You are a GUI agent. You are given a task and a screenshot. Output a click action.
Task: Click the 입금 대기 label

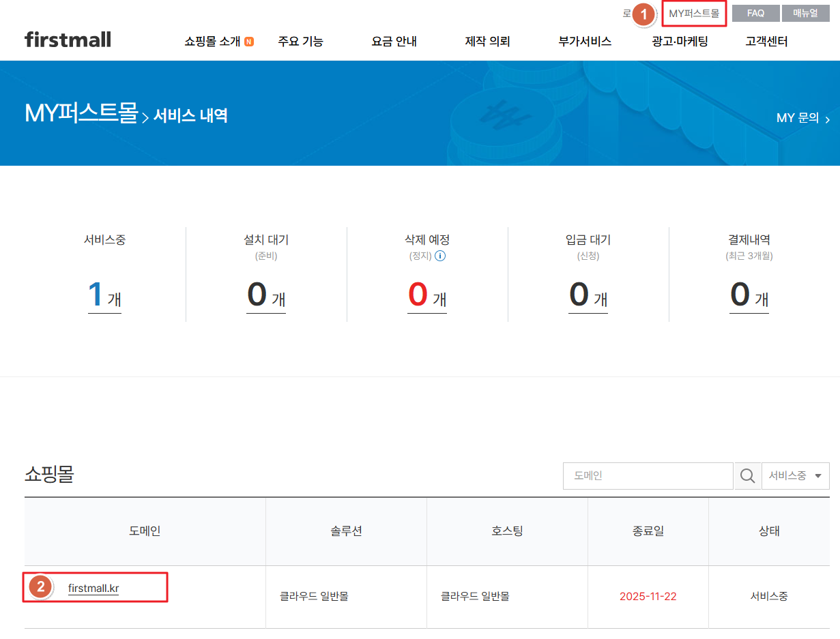(x=588, y=240)
